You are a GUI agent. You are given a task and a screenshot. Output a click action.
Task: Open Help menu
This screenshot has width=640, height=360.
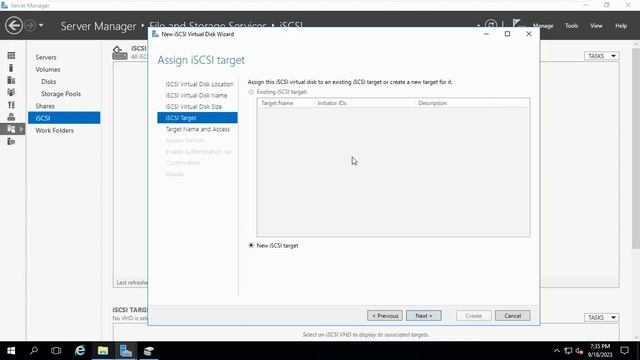[621, 26]
